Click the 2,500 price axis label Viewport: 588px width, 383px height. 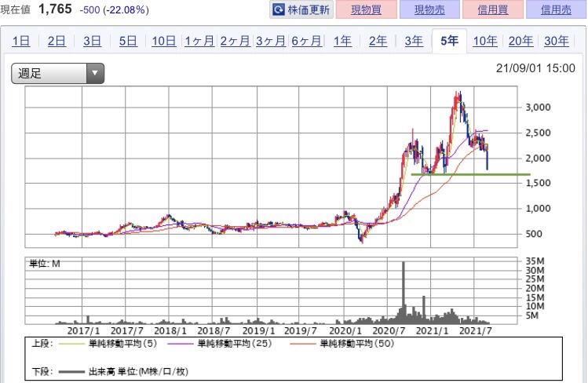(538, 133)
